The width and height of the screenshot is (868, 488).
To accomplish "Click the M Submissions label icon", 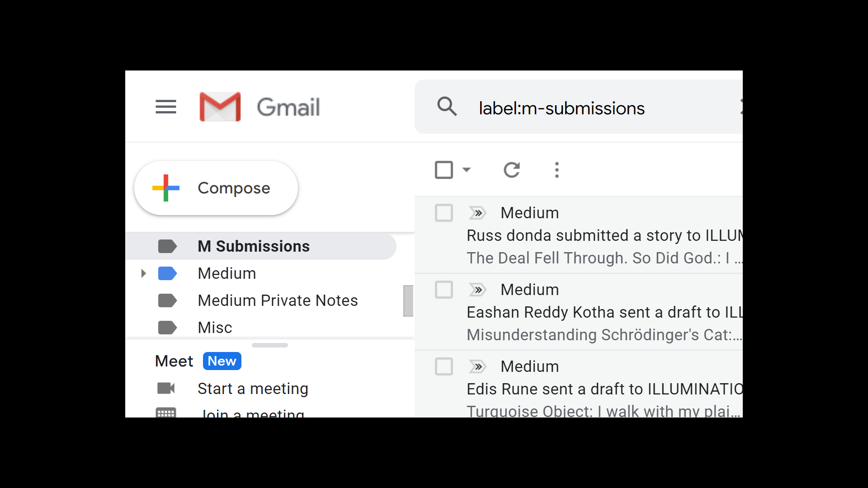I will [x=168, y=246].
